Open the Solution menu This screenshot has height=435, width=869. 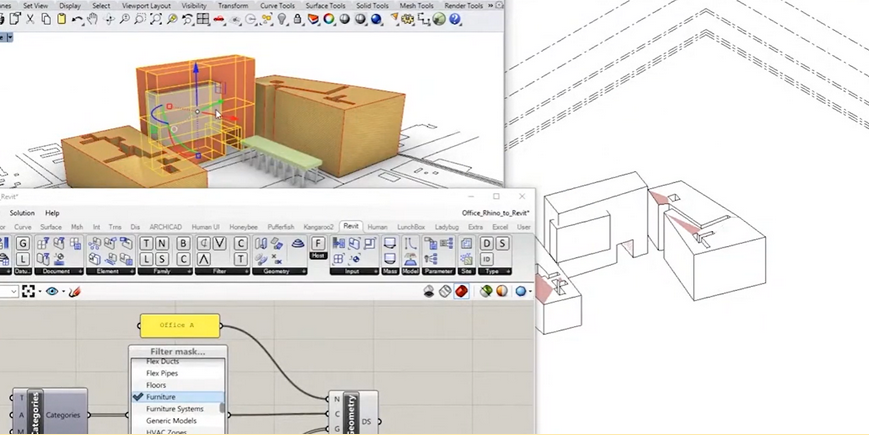[22, 213]
